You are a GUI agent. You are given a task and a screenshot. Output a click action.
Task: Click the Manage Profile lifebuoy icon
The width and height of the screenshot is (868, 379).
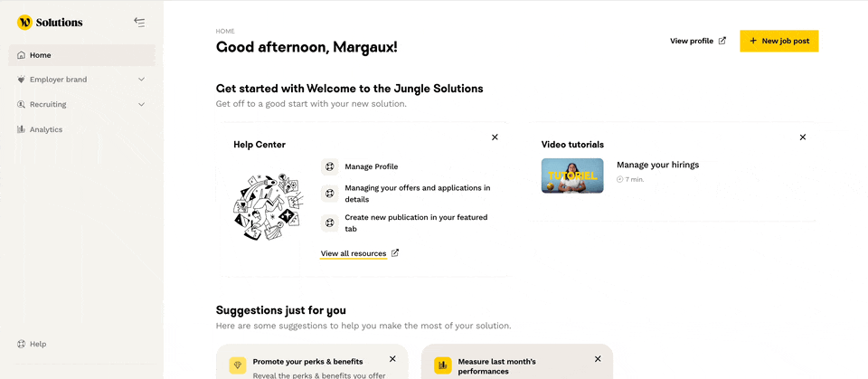coord(330,166)
